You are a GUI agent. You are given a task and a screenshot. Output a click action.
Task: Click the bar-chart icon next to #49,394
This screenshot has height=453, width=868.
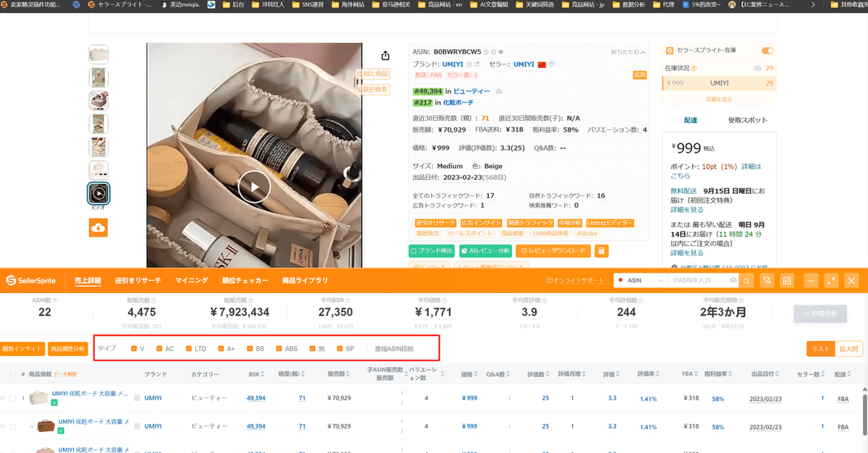click(498, 90)
